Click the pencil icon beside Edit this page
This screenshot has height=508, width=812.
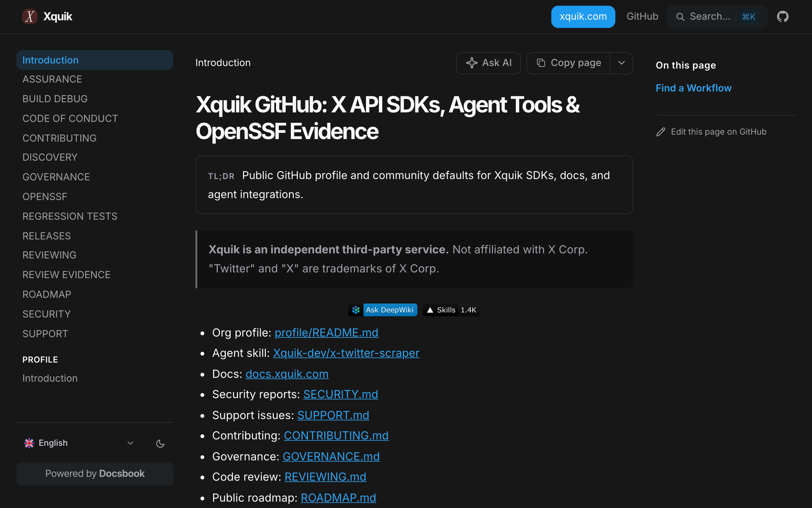pyautogui.click(x=661, y=132)
